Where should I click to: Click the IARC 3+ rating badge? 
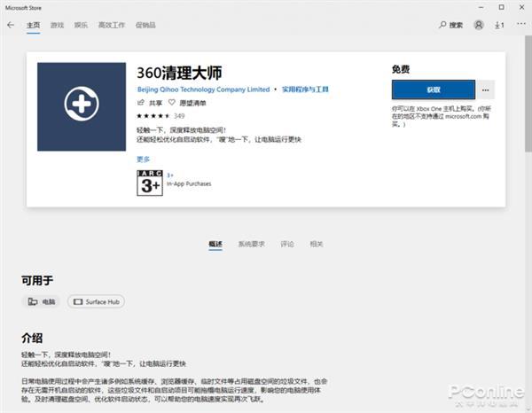click(150, 183)
